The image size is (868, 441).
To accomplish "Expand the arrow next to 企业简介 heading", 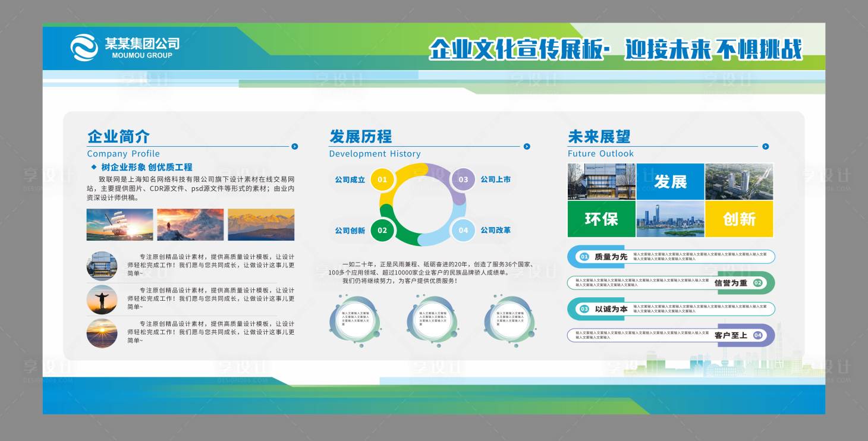I will pyautogui.click(x=294, y=145).
